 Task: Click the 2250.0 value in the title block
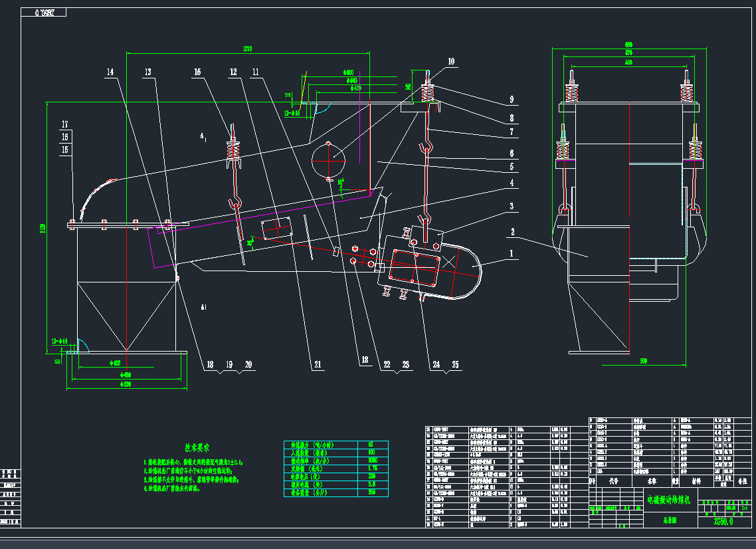725,520
